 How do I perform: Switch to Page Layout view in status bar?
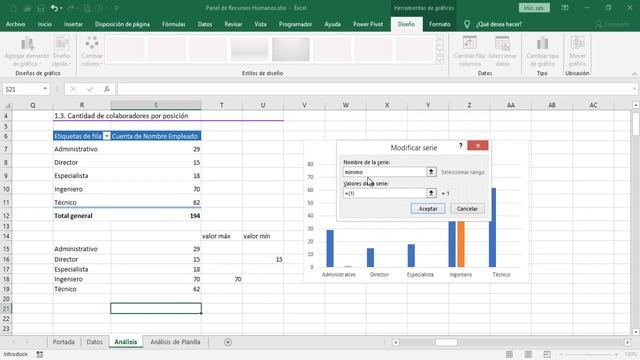528,354
